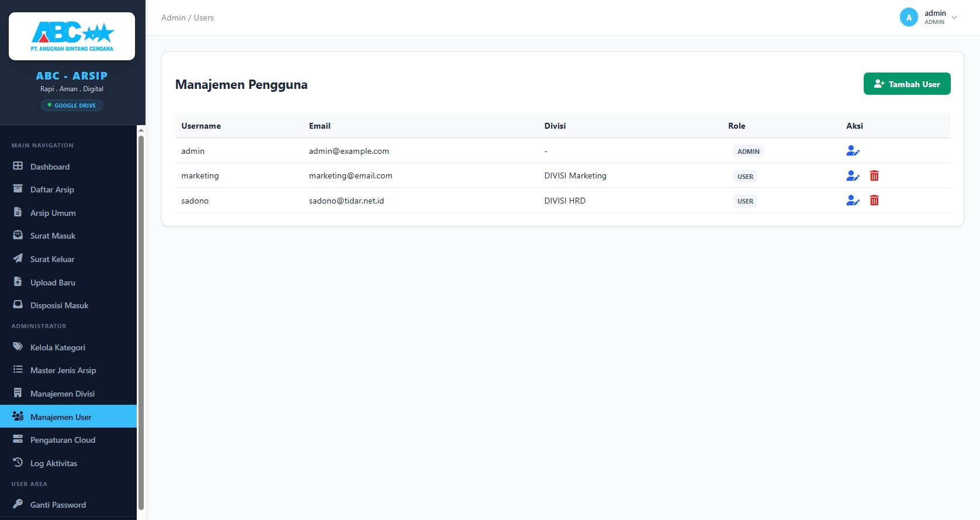Click the sidebar vertical scrollbar
Screen dimensions: 980x520
(x=141, y=323)
